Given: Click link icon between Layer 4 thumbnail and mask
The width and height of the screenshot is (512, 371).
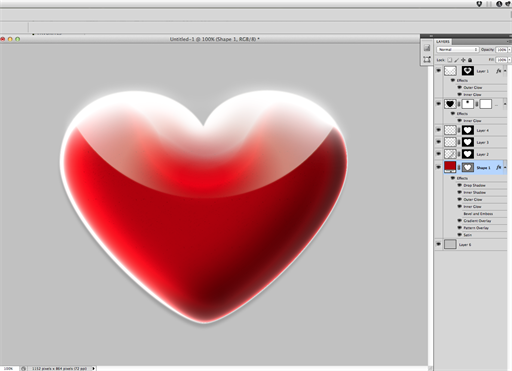Looking at the screenshot, I should pyautogui.click(x=459, y=130).
